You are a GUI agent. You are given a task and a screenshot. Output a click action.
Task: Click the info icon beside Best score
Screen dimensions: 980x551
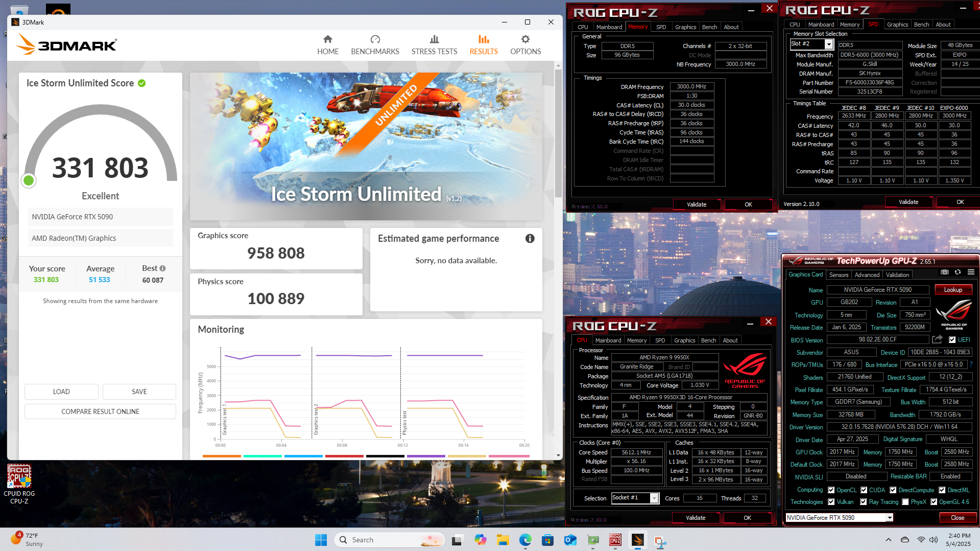point(162,268)
